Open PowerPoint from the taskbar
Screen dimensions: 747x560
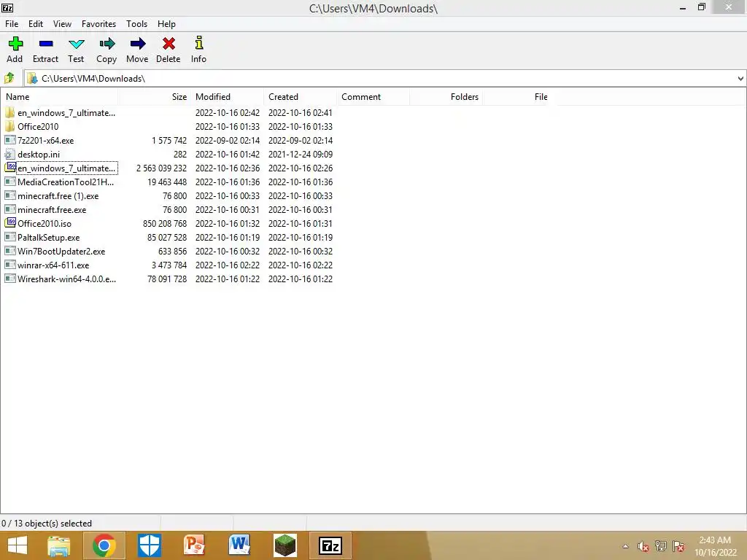(194, 545)
